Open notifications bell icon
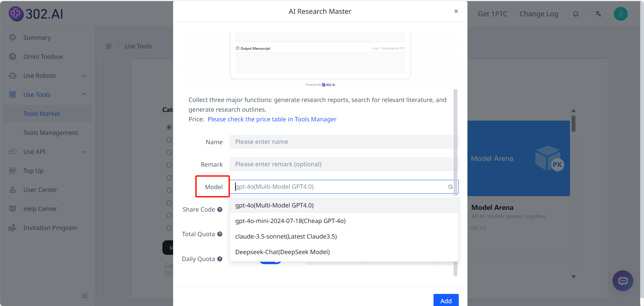Image resolution: width=644 pixels, height=306 pixels. click(x=576, y=14)
